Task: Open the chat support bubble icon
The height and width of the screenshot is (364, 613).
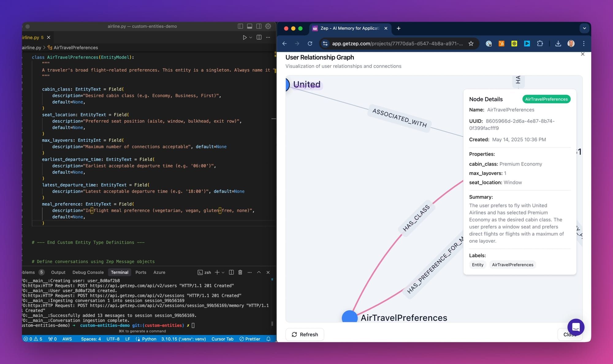Action: [x=576, y=327]
